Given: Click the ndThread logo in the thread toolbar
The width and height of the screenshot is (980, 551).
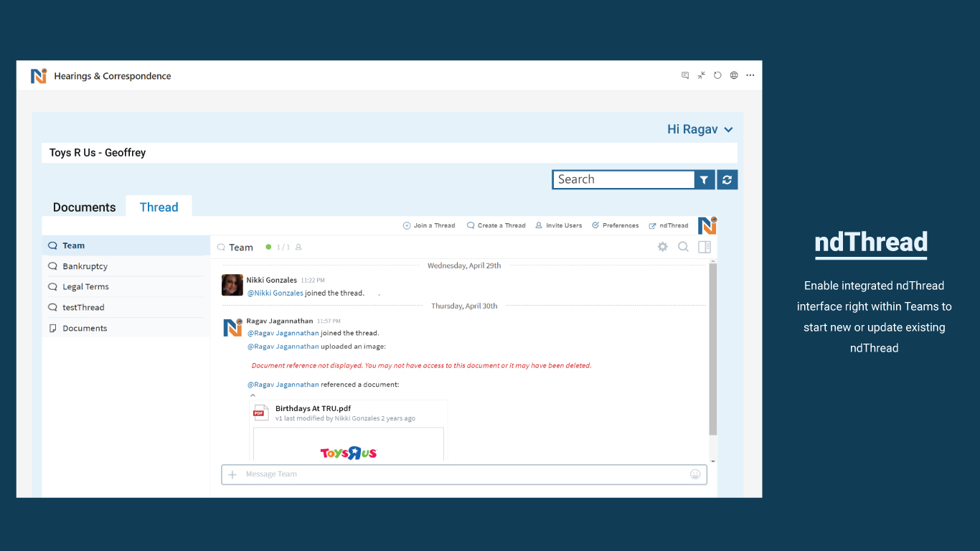Looking at the screenshot, I should pos(707,225).
